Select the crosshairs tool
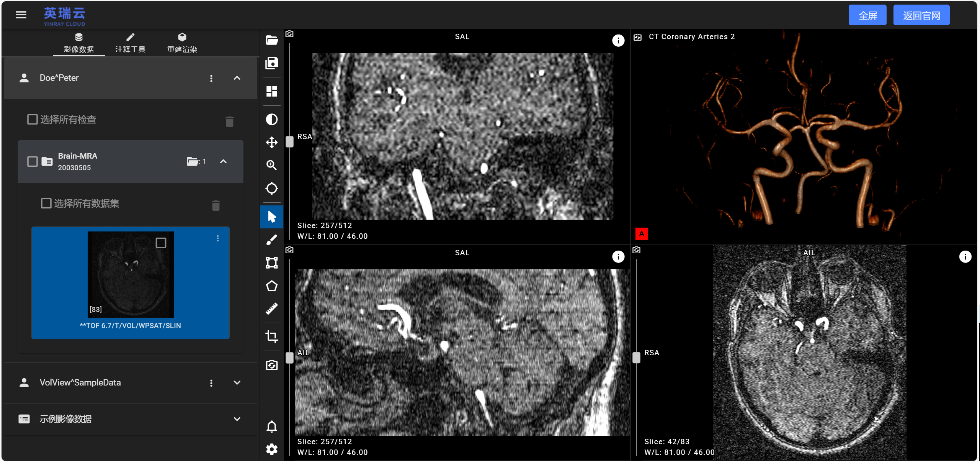 pyautogui.click(x=272, y=189)
